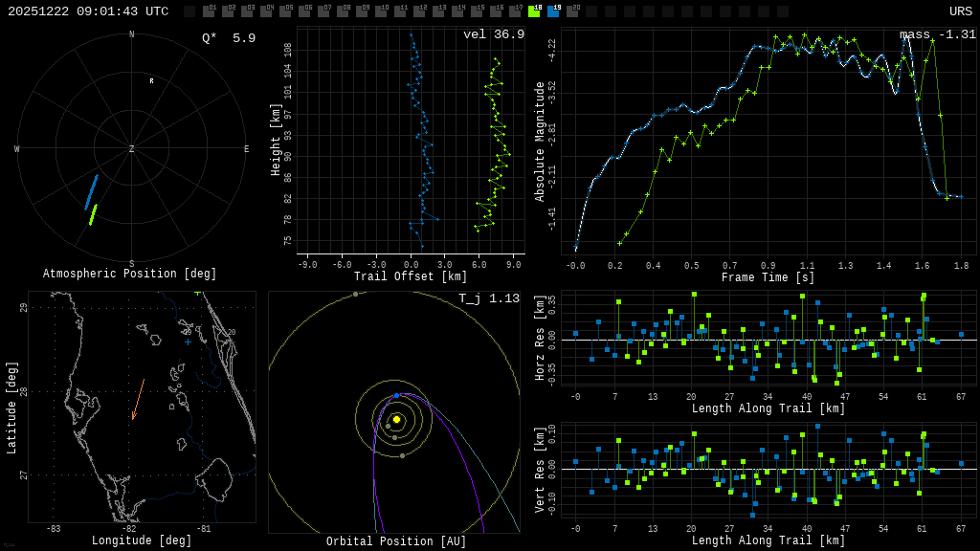Click the gray station 01 indicator
This screenshot has width=980, height=551.
[x=209, y=11]
